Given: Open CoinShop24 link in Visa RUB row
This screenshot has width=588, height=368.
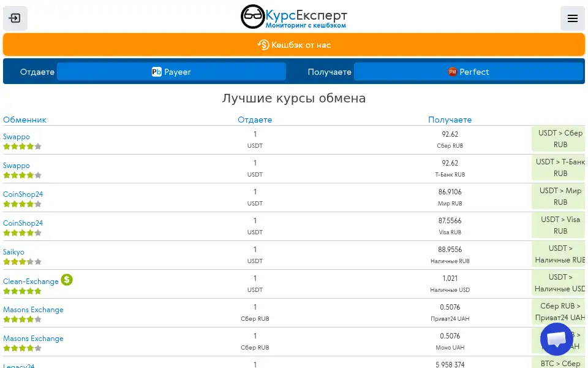Looking at the screenshot, I should (23, 223).
